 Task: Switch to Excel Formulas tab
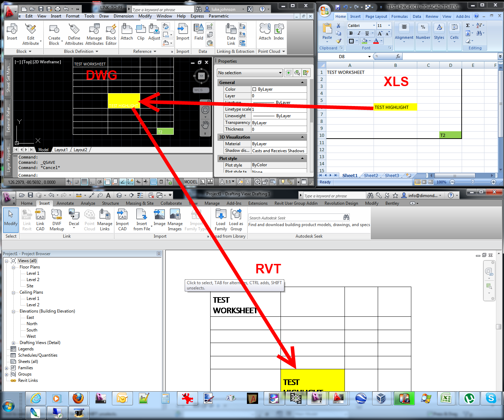click(399, 16)
